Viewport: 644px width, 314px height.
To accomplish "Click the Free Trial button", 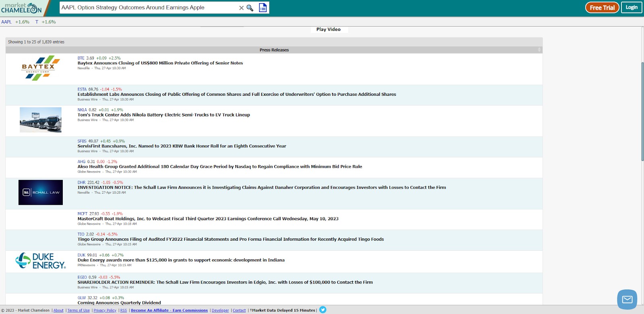I will click(602, 8).
